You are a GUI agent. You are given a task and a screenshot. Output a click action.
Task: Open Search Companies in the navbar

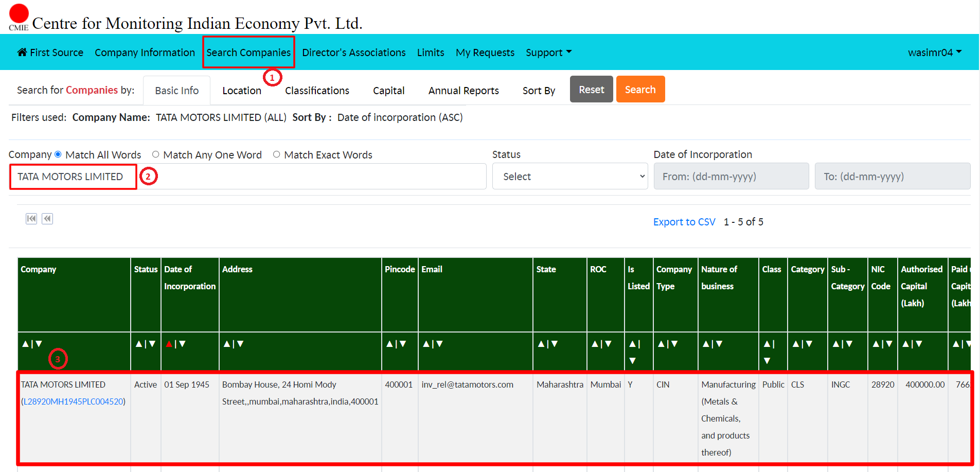[248, 53]
